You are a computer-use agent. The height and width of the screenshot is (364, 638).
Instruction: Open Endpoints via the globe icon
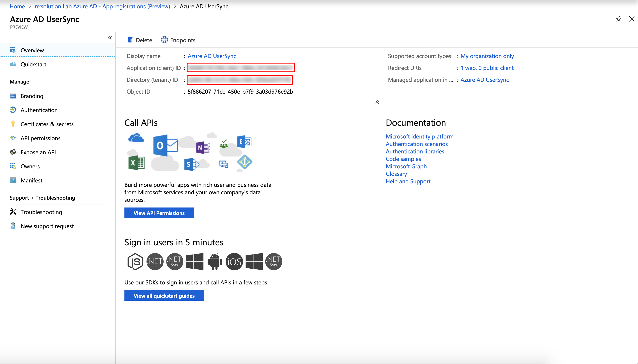[164, 40]
